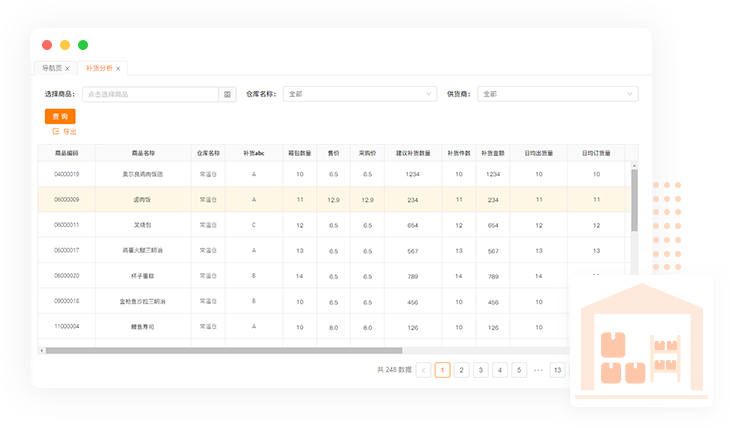Click the export icon beside 导出
Image resolution: width=730 pixels, height=428 pixels.
tap(56, 132)
